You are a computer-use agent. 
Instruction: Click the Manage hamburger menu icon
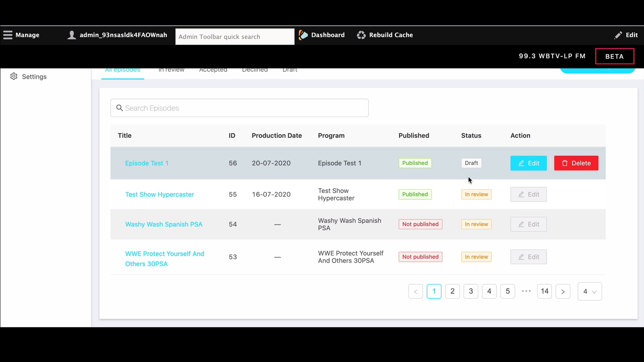(8, 35)
